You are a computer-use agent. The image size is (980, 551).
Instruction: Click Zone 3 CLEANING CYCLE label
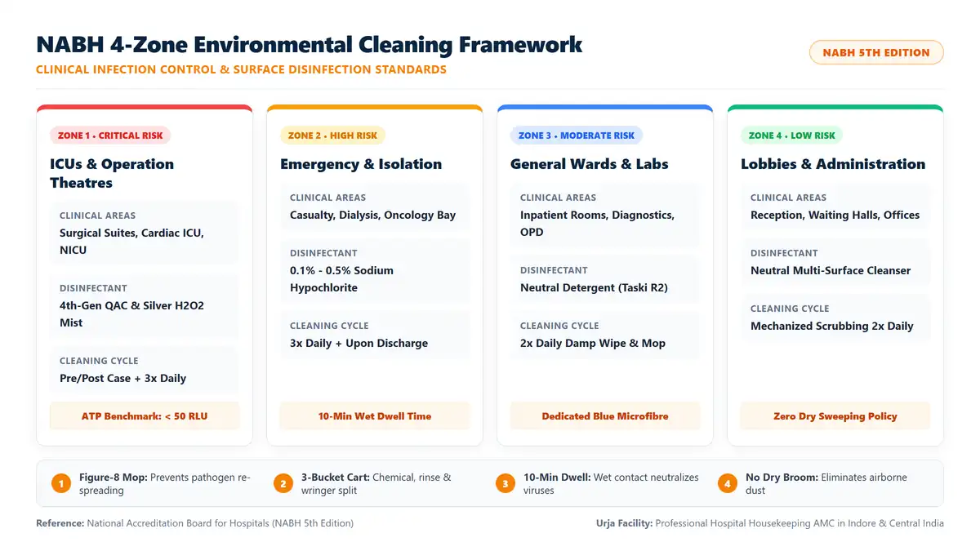click(559, 326)
